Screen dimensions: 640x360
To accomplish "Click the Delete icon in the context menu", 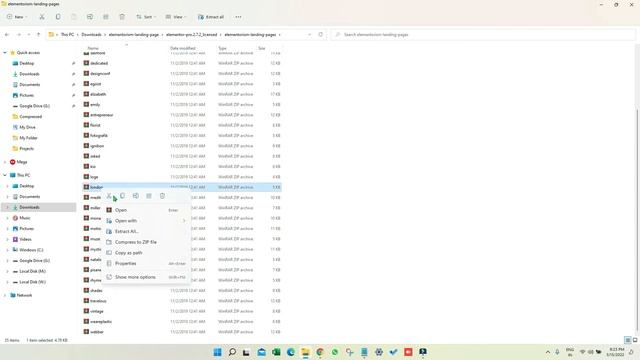I will click(162, 196).
